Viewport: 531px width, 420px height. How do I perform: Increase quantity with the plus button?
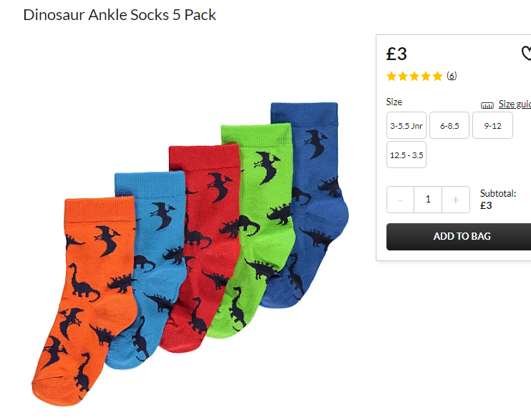(x=456, y=200)
